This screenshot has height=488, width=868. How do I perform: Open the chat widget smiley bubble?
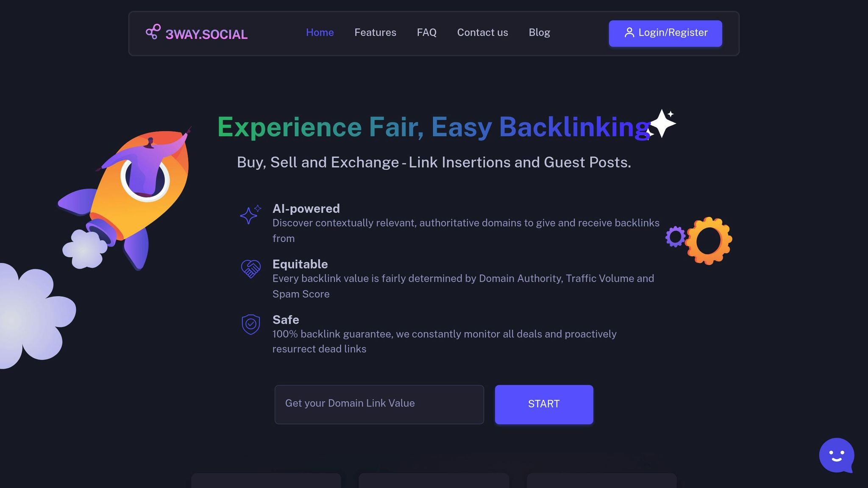point(837,455)
